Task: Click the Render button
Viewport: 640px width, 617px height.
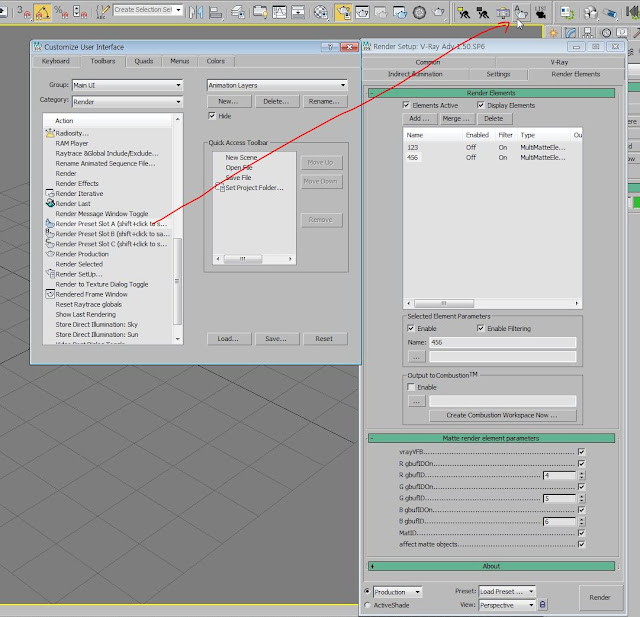Action: pos(600,597)
